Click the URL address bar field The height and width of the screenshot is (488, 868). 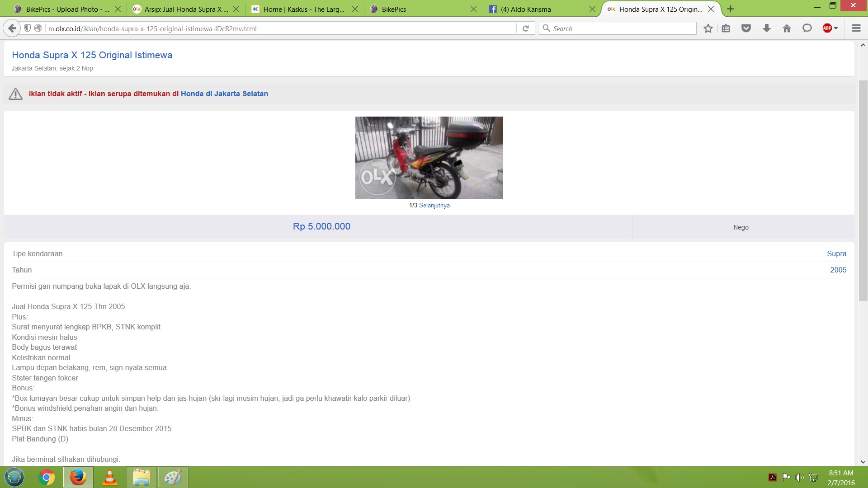(x=280, y=28)
